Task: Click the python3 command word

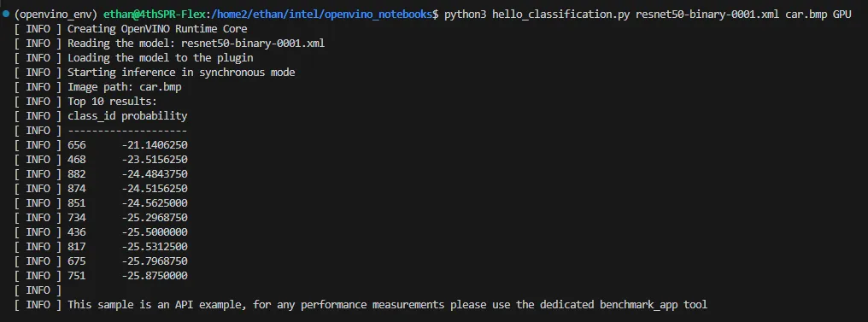Action: click(465, 15)
